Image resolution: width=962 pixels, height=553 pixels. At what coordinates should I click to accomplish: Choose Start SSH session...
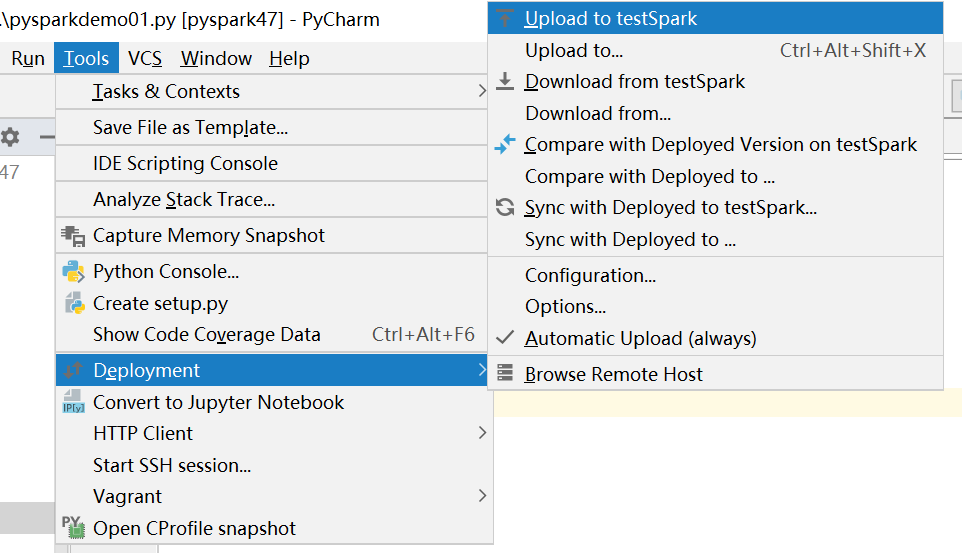274,465
